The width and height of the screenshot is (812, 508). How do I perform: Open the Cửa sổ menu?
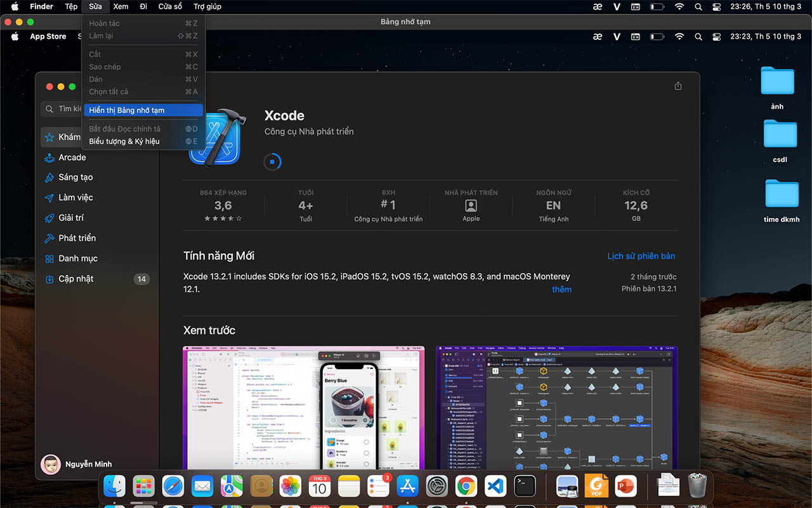170,6
